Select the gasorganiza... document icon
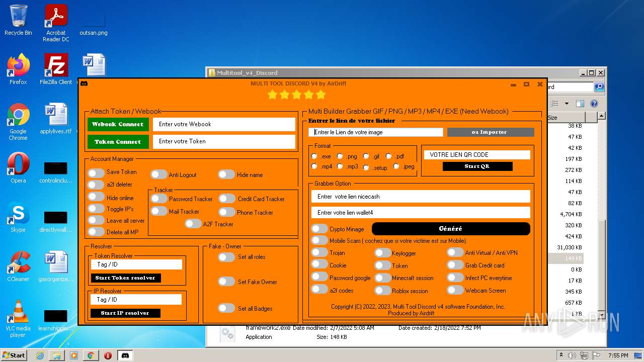Viewport: 644px width, 362px height. tap(56, 266)
